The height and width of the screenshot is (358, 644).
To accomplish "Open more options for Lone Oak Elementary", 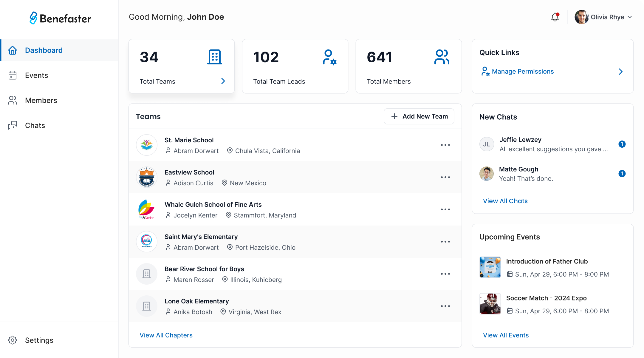I will coord(445,306).
